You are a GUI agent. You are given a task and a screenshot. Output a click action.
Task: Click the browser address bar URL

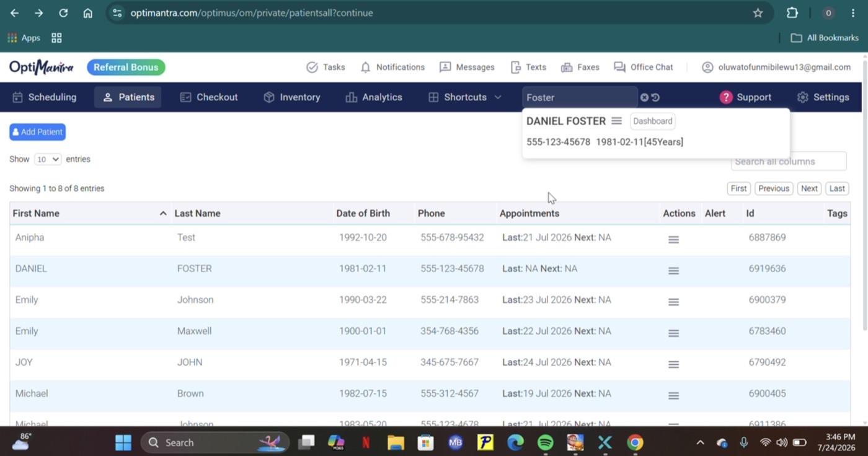pos(252,13)
